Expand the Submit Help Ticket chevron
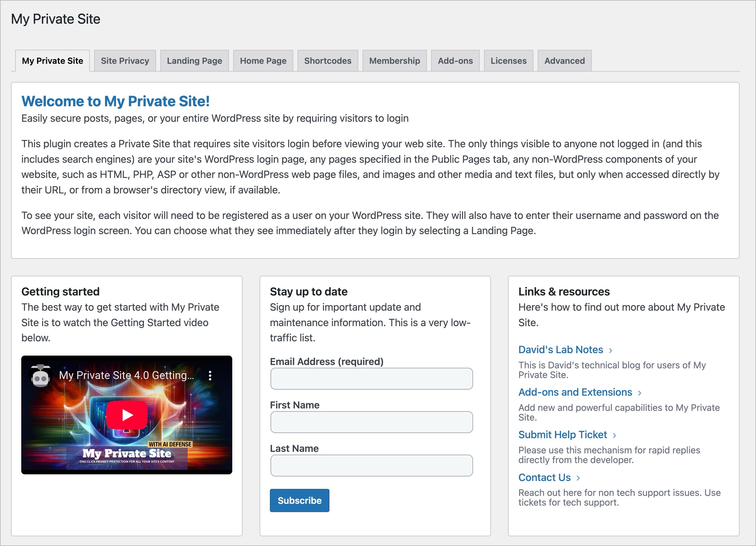 615,435
